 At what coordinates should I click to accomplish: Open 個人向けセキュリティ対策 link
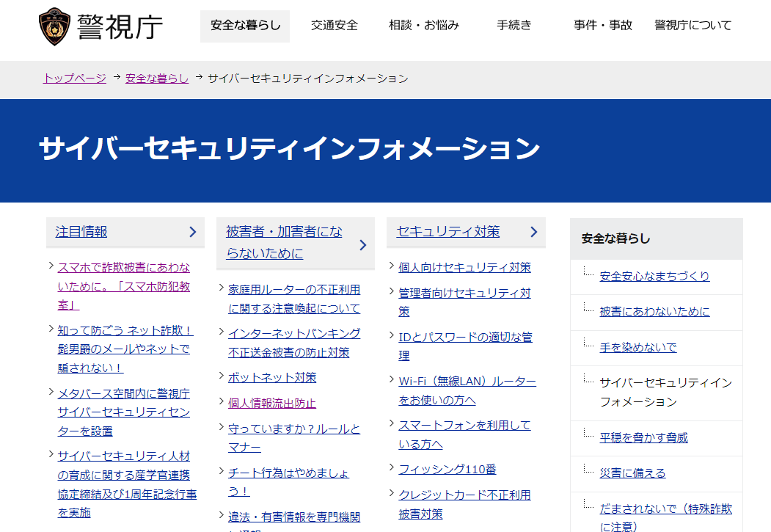pos(464,267)
